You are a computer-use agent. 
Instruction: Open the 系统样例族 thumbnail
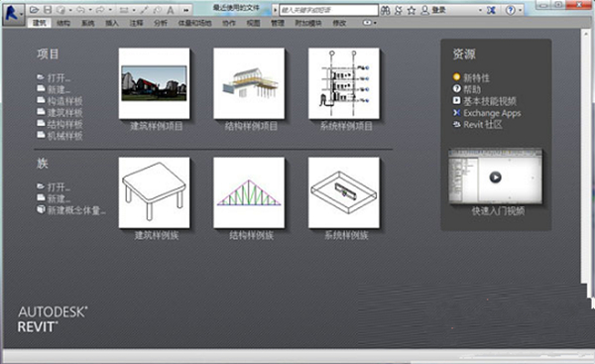coord(344,192)
